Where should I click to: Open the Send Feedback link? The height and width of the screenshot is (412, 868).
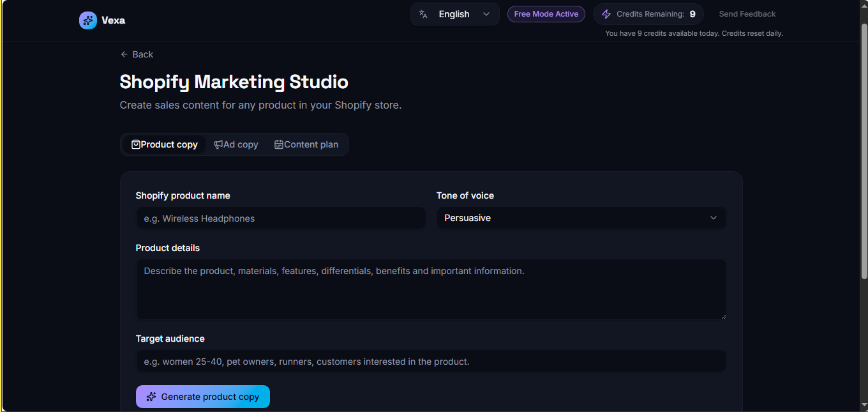747,14
